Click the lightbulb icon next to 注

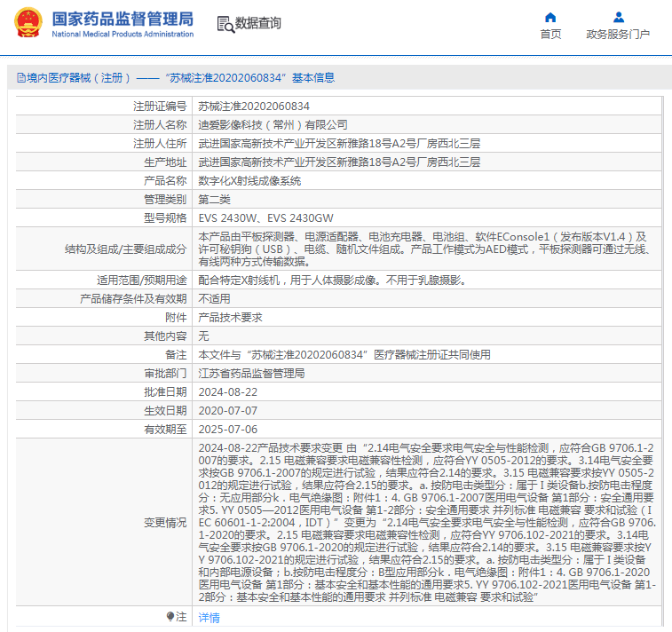pyautogui.click(x=170, y=617)
